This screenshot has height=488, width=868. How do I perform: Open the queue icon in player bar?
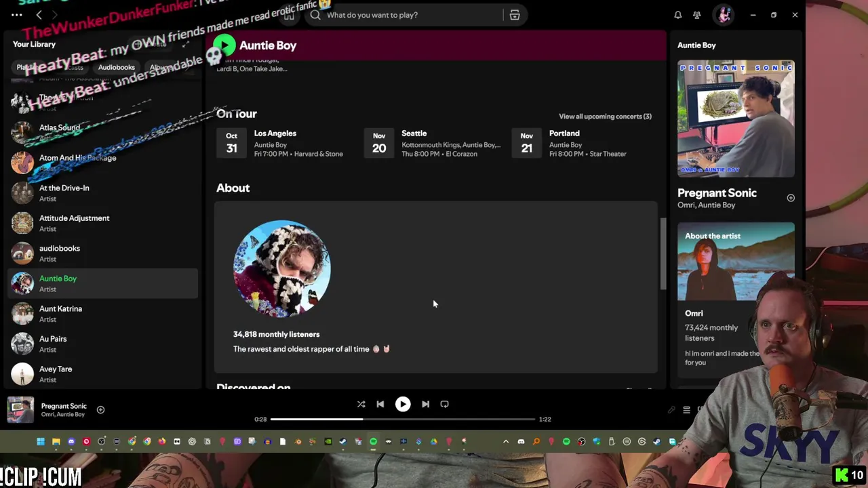coord(686,409)
